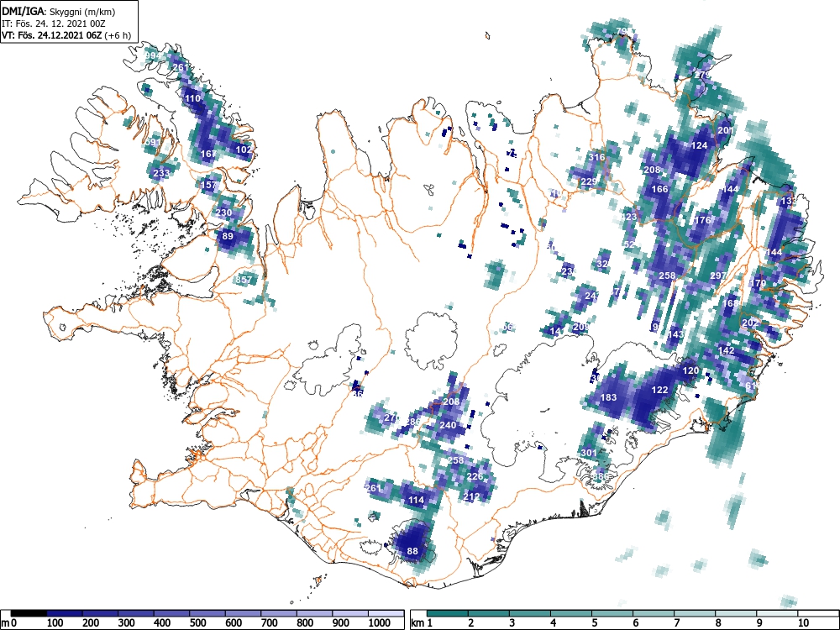Image resolution: width=840 pixels, height=630 pixels.
Task: Click the '88' visibility value near the south coast
Action: 412,551
